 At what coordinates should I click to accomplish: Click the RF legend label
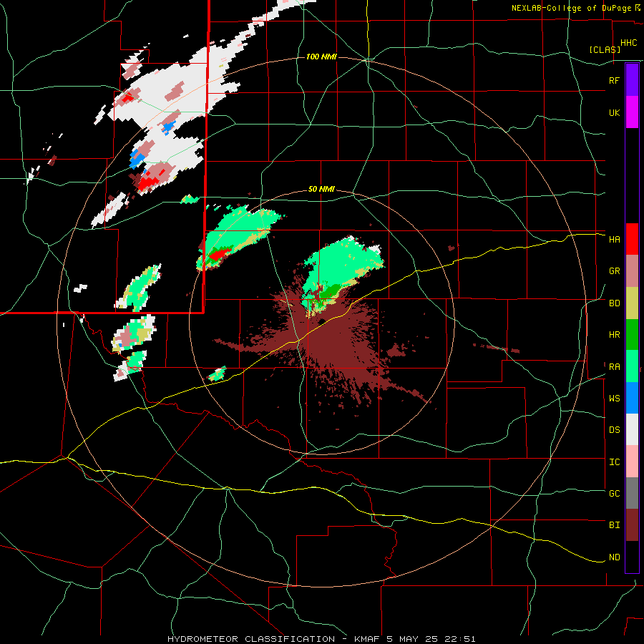pos(614,80)
